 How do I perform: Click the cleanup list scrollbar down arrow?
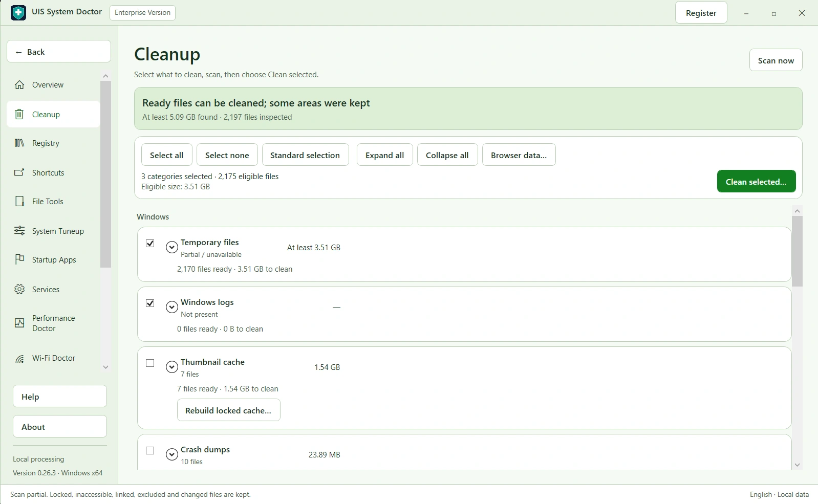pos(797,465)
